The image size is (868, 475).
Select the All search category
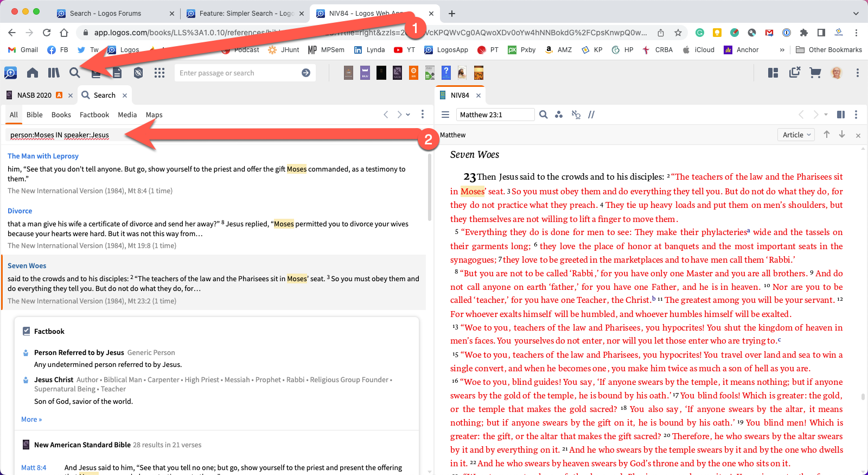(x=14, y=115)
